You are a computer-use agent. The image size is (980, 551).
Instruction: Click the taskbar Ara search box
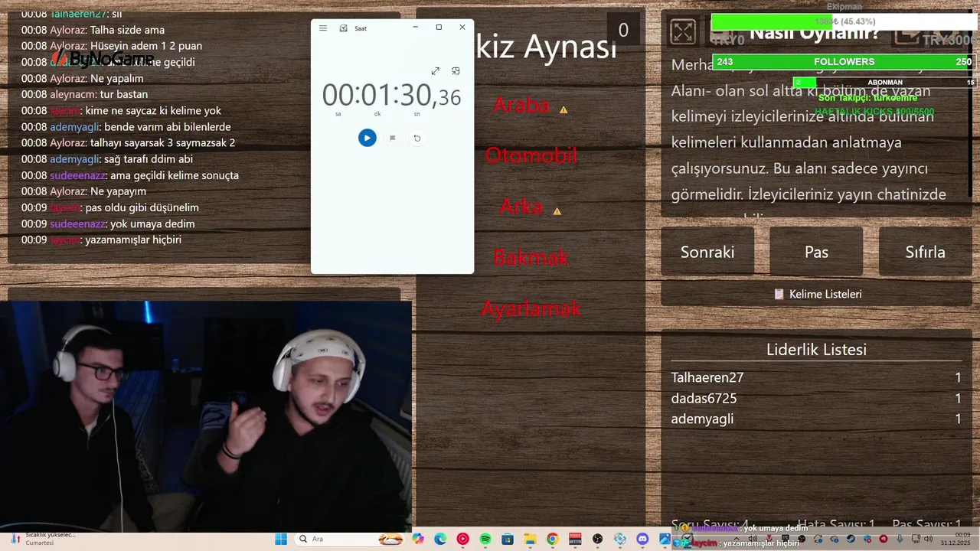(350, 539)
